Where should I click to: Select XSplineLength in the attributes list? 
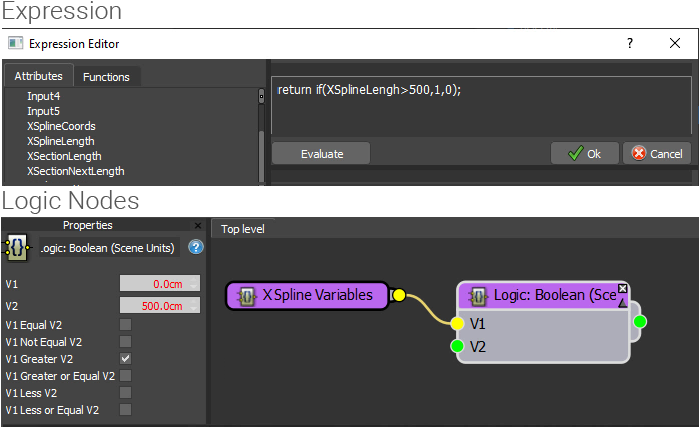(x=61, y=141)
